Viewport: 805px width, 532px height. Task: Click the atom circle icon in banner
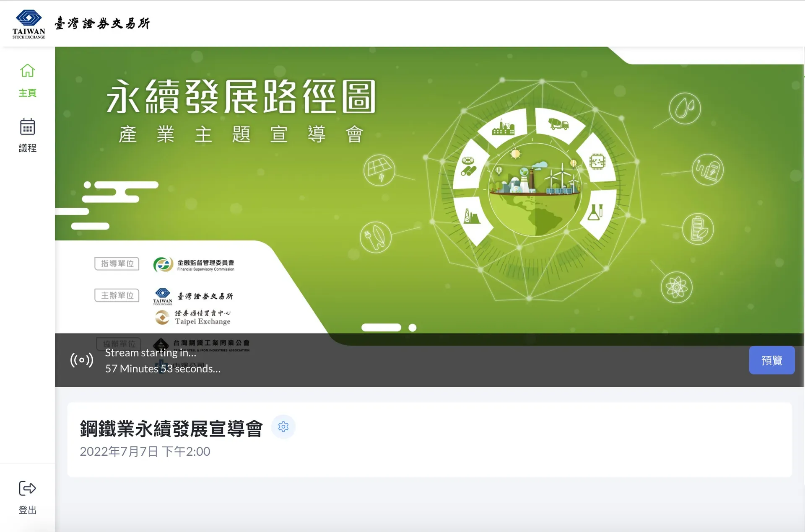tap(676, 287)
